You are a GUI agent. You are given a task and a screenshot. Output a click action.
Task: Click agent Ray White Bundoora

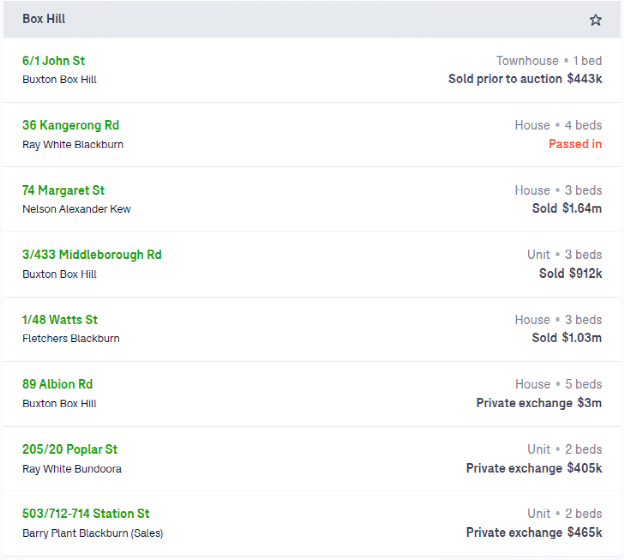point(72,468)
